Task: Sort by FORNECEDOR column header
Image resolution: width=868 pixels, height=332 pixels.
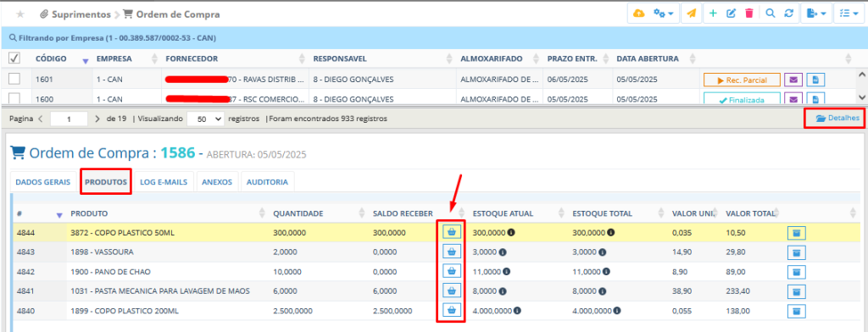Action: (192, 58)
